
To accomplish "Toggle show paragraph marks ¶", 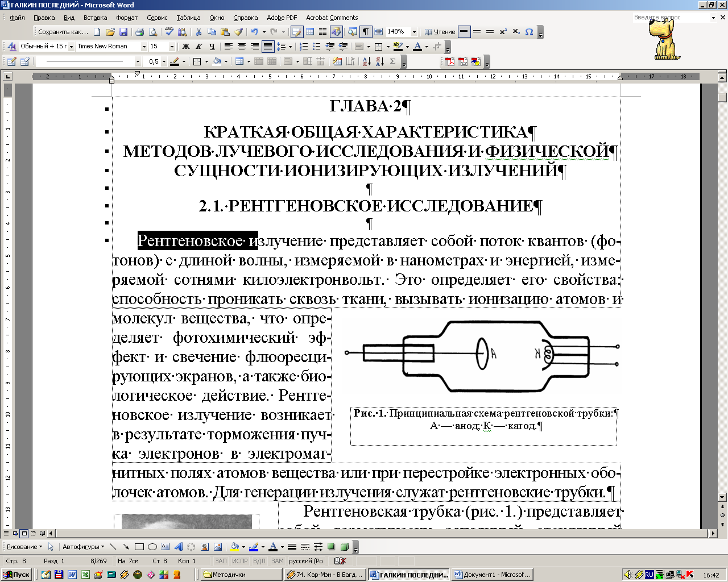I will pyautogui.click(x=366, y=32).
